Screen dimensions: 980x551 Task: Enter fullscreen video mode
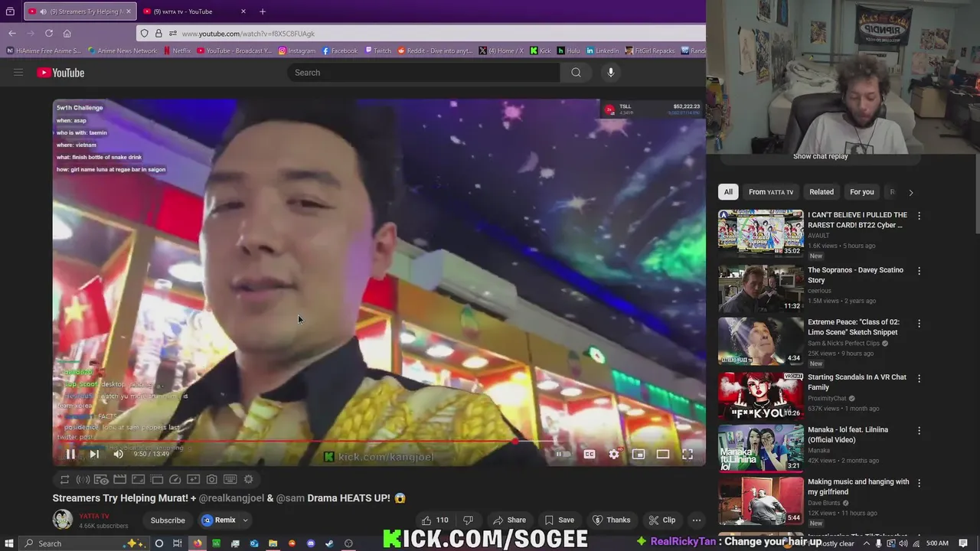tap(688, 455)
